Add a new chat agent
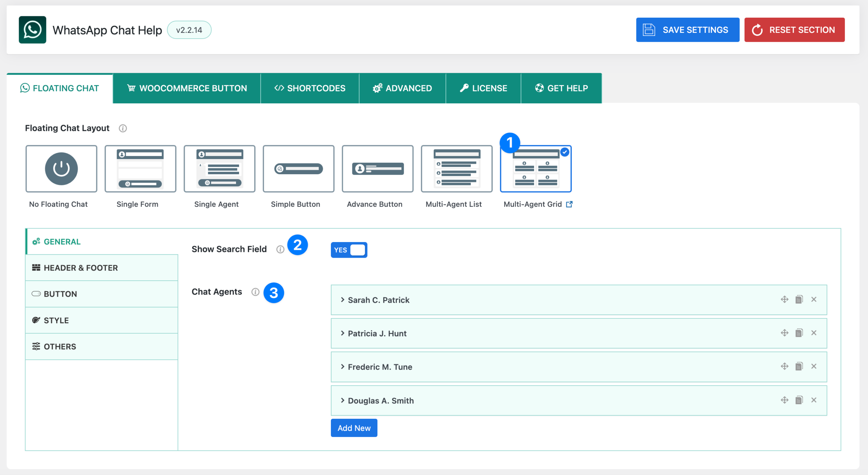The image size is (868, 475). point(354,428)
